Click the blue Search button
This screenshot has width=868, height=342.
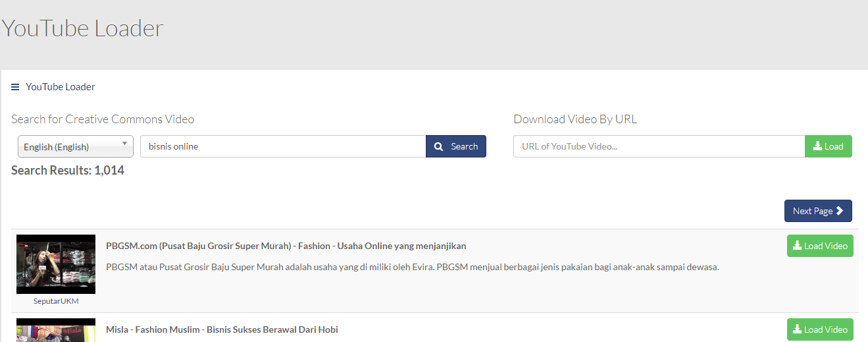coord(456,146)
